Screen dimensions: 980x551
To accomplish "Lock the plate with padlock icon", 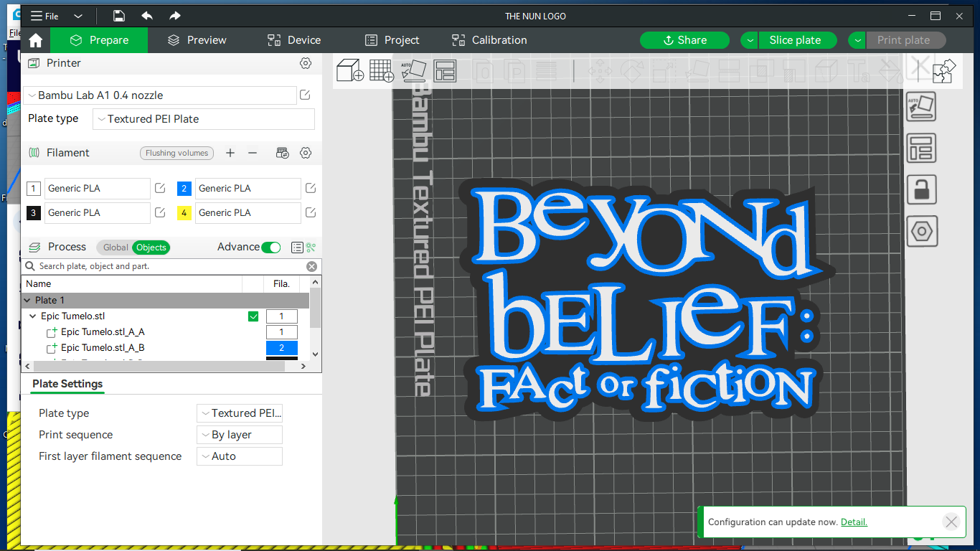I will click(x=922, y=189).
